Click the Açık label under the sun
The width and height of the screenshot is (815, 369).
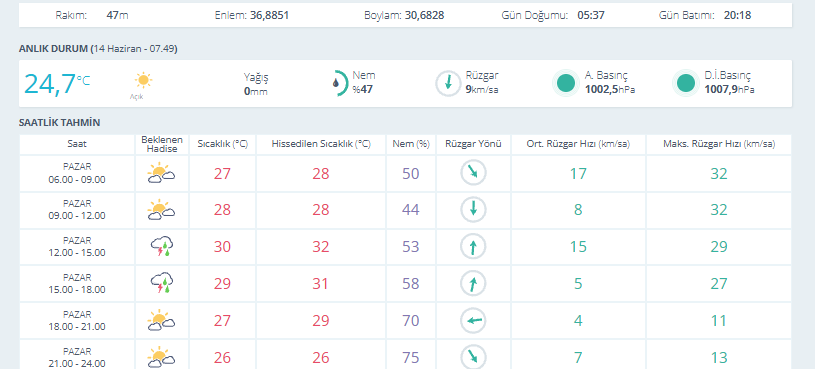pos(136,97)
